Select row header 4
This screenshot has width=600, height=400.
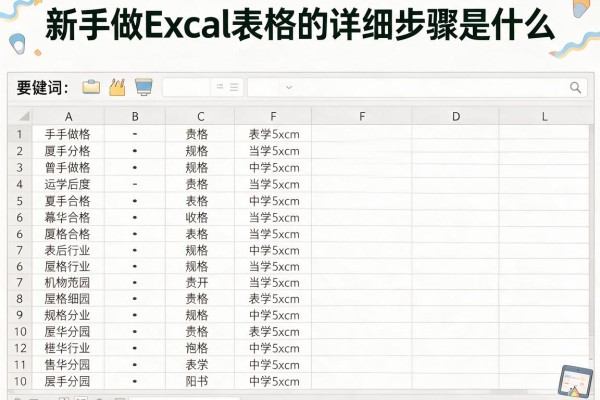point(20,184)
